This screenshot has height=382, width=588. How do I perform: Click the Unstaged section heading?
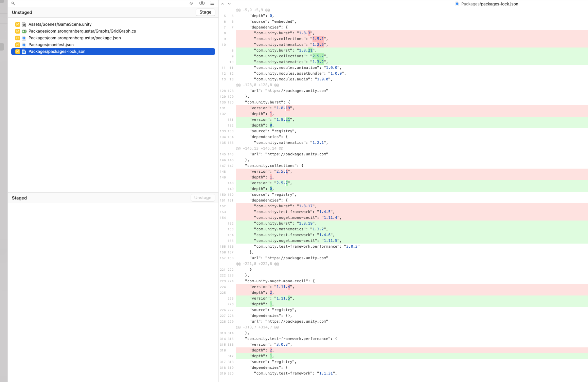click(22, 13)
